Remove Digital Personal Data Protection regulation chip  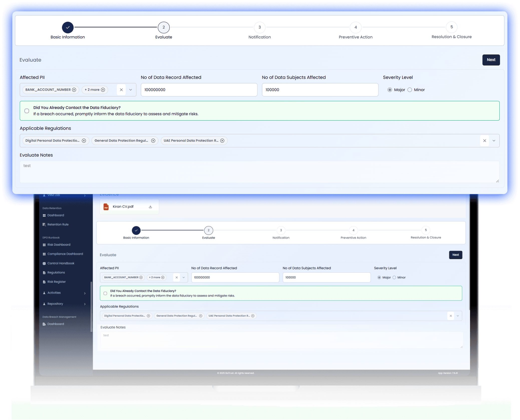[84, 141]
